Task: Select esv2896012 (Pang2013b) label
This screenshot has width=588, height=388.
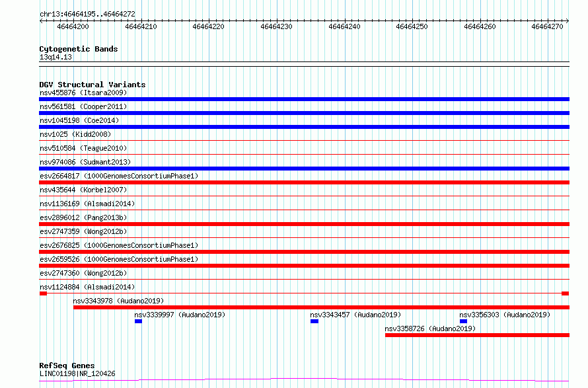Action: click(83, 217)
